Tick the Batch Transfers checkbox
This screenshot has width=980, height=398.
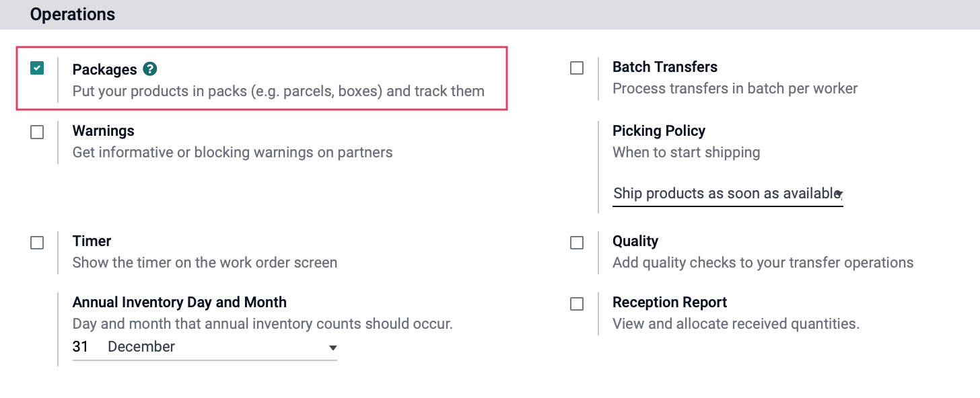click(577, 68)
